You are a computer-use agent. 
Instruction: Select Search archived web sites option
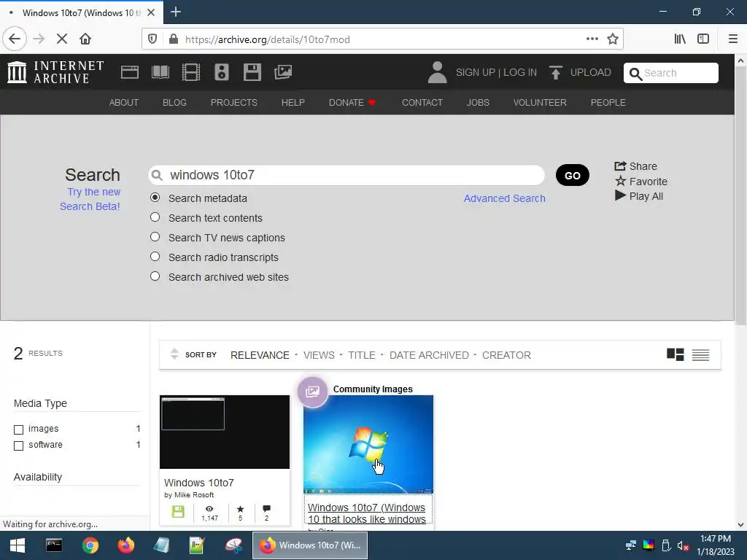(x=155, y=276)
